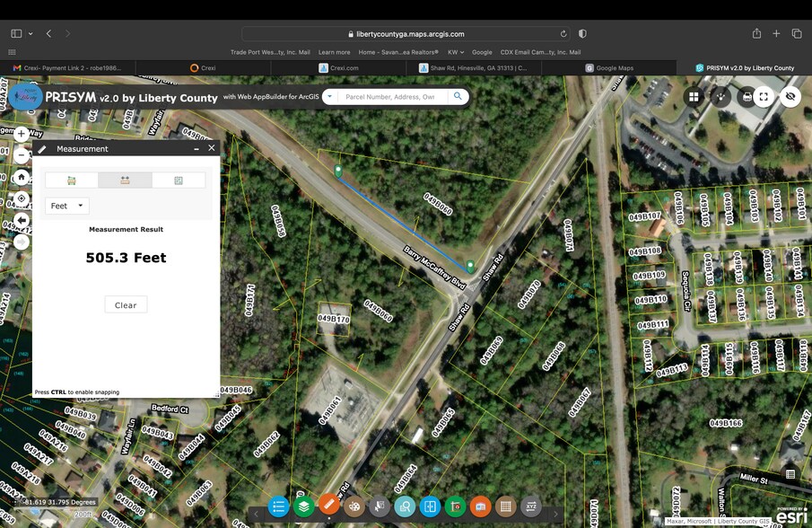Toggle the crossed-eye visibility button

pos(790,96)
